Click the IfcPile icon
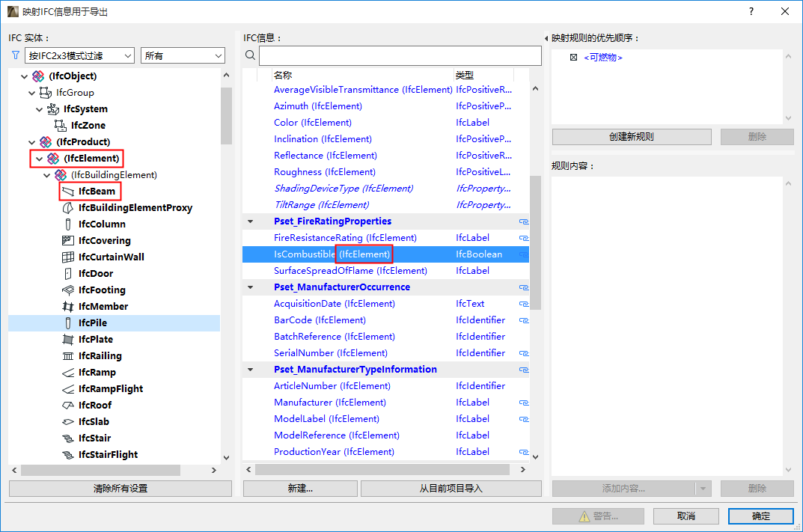The height and width of the screenshot is (532, 803). click(68, 323)
